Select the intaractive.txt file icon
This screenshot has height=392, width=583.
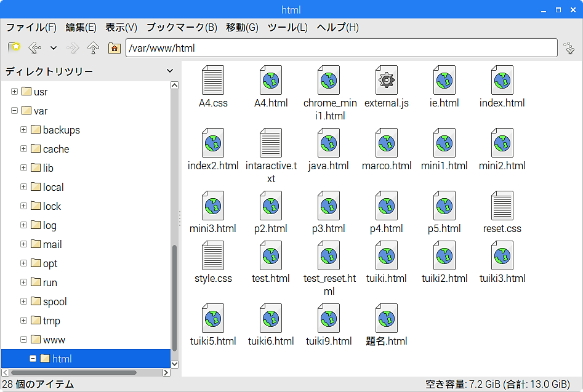click(271, 143)
